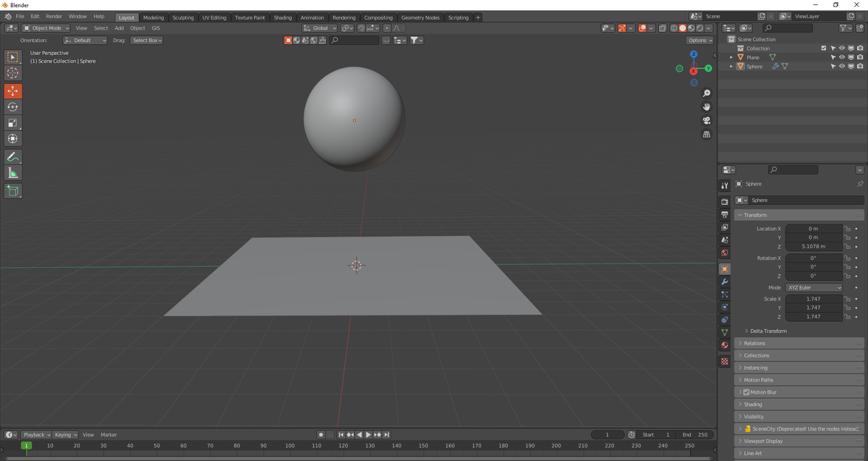Image resolution: width=868 pixels, height=461 pixels.
Task: Open the Physics properties tab
Action: tap(725, 307)
